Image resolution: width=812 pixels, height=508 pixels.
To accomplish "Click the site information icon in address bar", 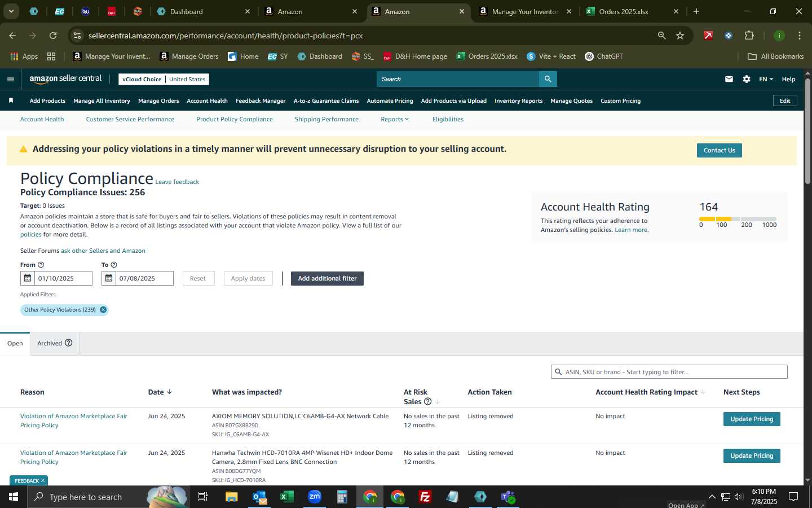I will coord(77,36).
